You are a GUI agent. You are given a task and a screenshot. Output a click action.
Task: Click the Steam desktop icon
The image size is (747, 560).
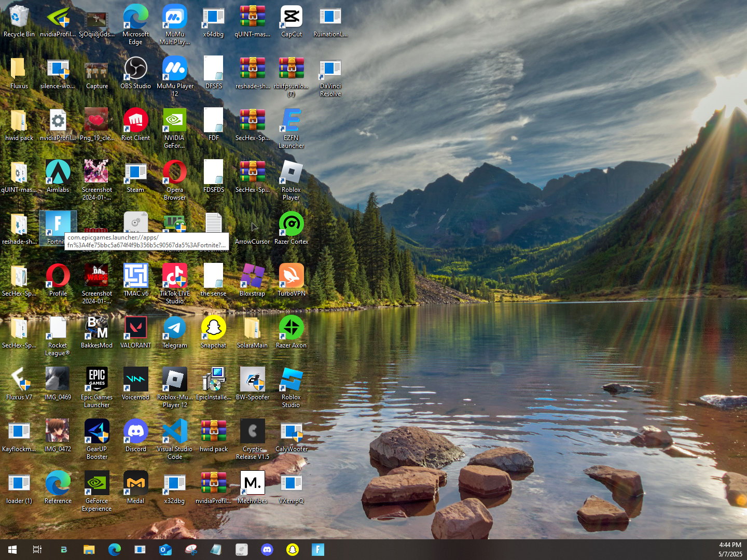(x=135, y=176)
